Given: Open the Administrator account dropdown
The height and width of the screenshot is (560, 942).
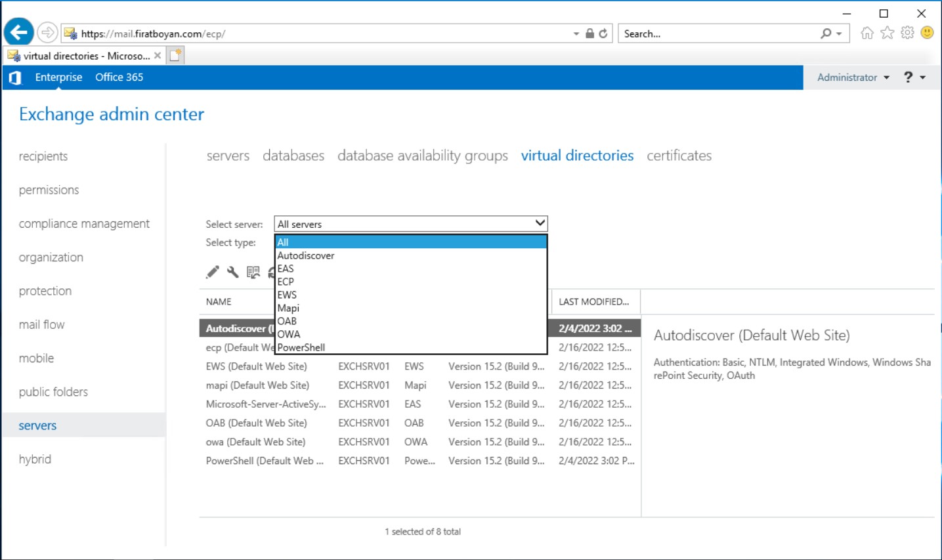Looking at the screenshot, I should tap(853, 77).
